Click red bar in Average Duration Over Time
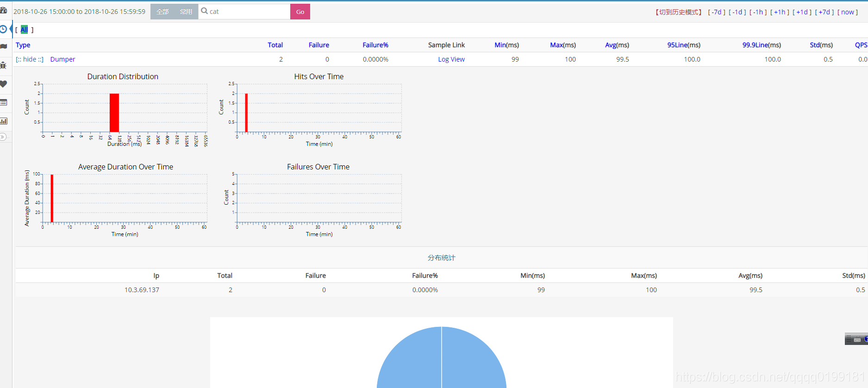The height and width of the screenshot is (388, 868). coord(52,198)
